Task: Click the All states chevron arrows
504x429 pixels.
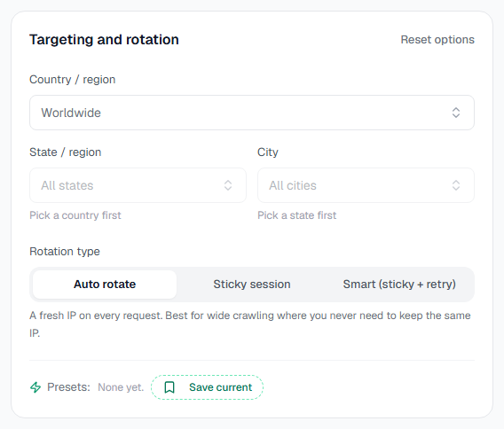Action: [x=228, y=185]
